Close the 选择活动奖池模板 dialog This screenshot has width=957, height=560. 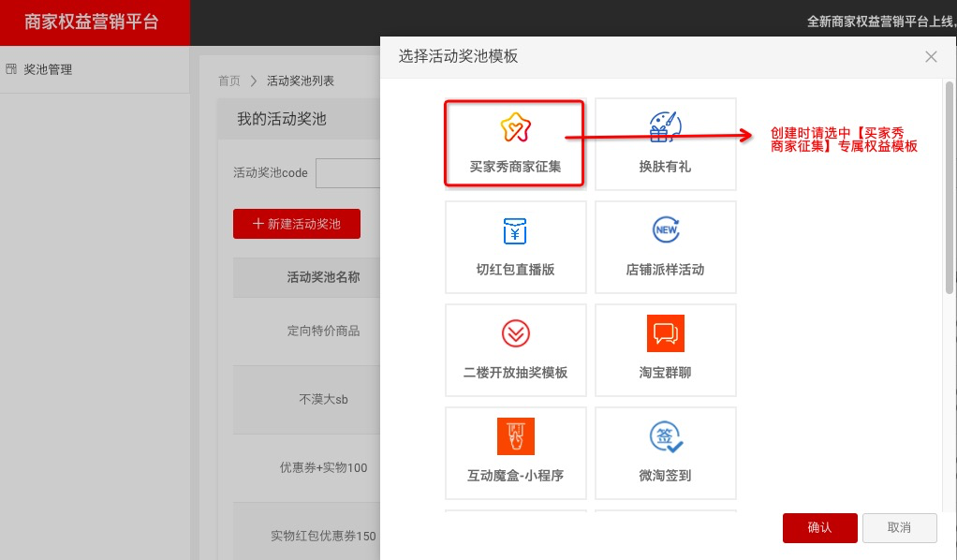click(931, 57)
